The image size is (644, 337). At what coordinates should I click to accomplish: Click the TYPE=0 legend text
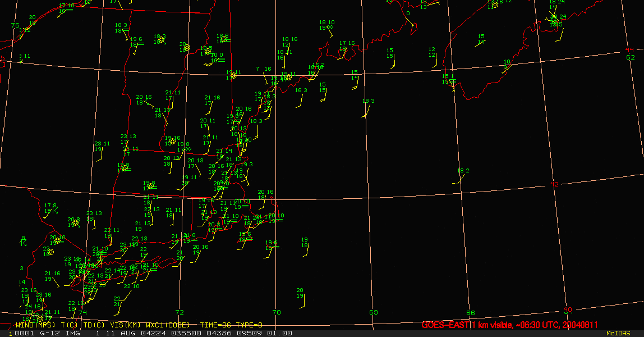(x=249, y=325)
